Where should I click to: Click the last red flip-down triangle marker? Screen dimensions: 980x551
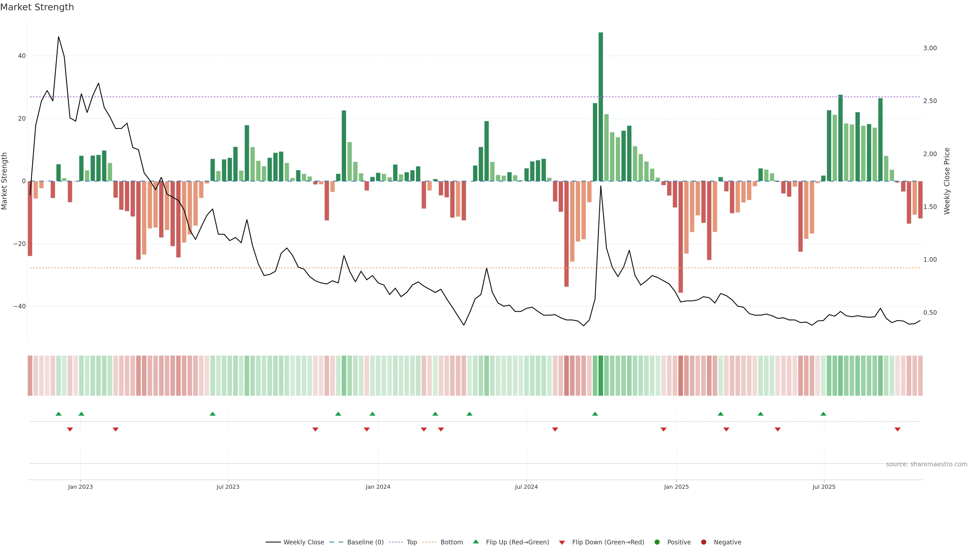click(898, 429)
